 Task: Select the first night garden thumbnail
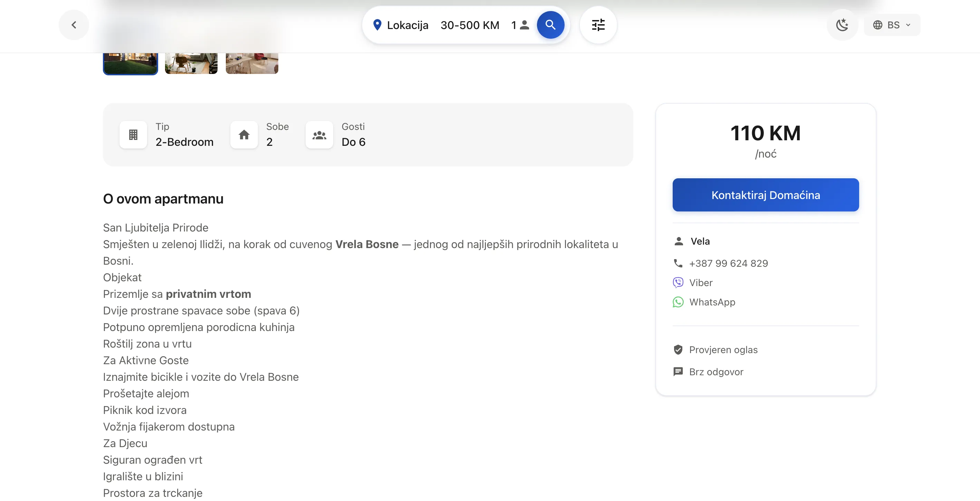(x=131, y=63)
